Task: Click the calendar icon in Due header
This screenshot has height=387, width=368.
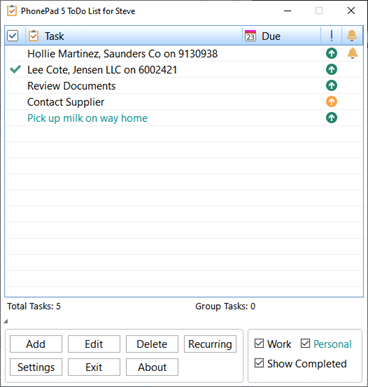Action: pyautogui.click(x=250, y=36)
